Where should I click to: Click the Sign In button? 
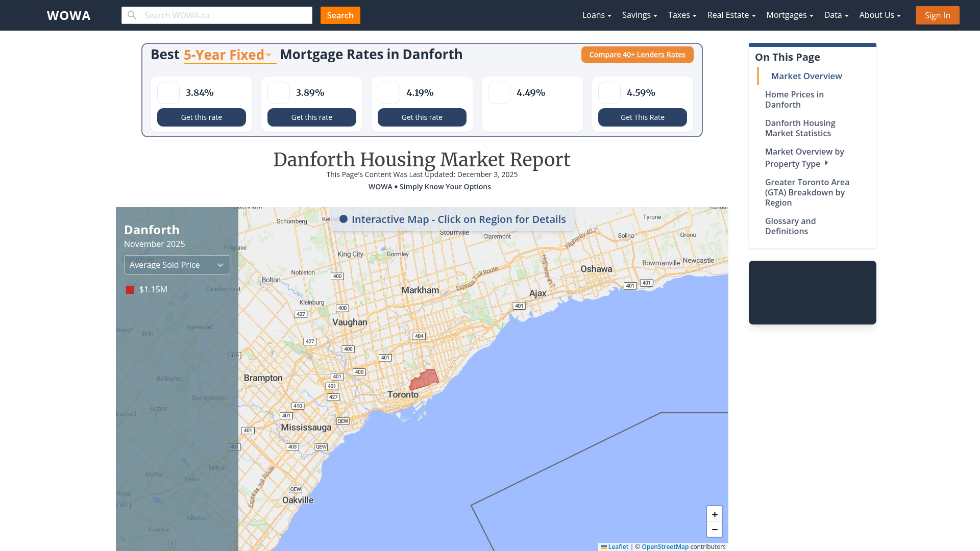[937, 15]
